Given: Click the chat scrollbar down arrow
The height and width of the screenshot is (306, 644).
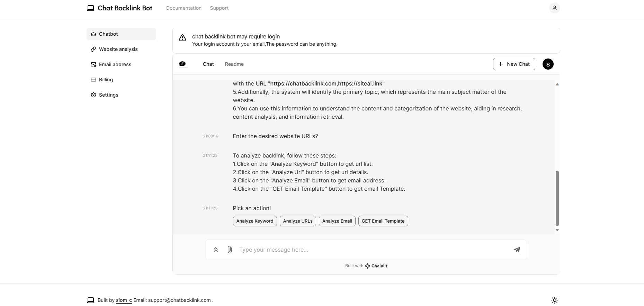Looking at the screenshot, I should click(x=557, y=230).
